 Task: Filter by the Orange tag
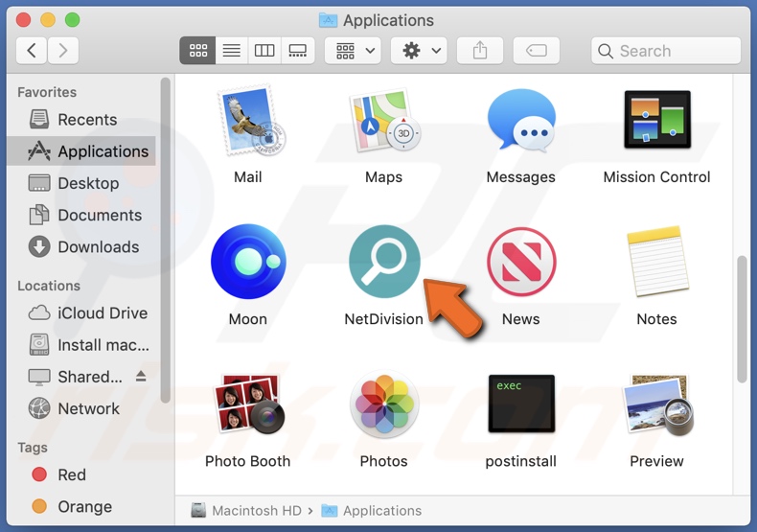click(81, 506)
